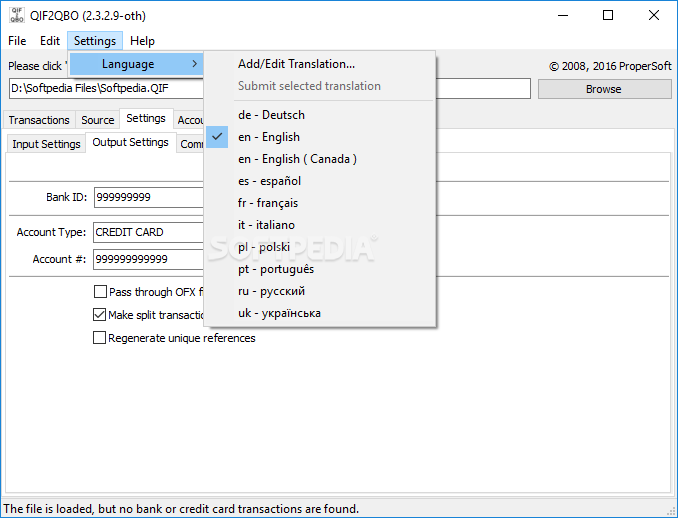Click the status bar message text
The image size is (678, 518).
point(181,509)
